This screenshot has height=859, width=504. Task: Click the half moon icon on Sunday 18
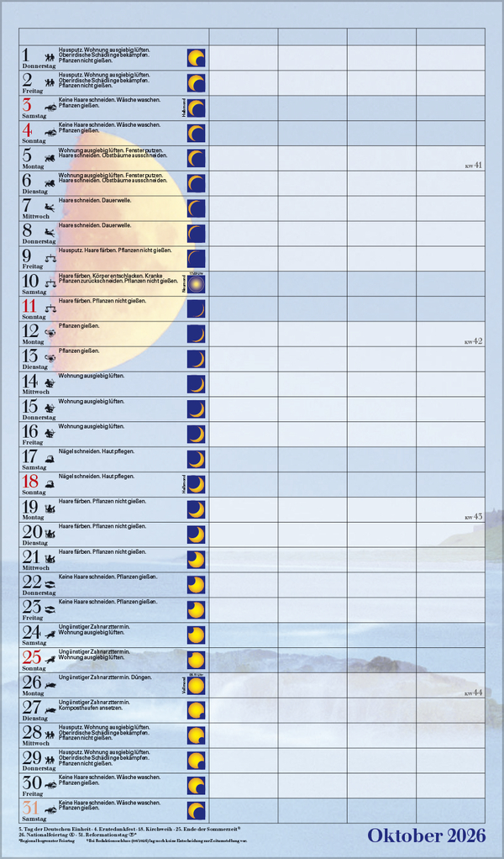coord(196,484)
